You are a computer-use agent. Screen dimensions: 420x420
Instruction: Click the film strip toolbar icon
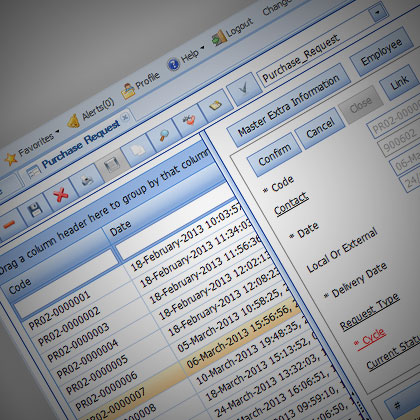(112, 165)
